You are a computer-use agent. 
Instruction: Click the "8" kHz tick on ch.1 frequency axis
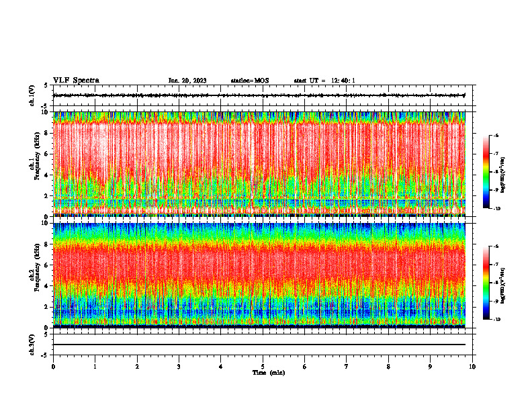[x=47, y=133]
